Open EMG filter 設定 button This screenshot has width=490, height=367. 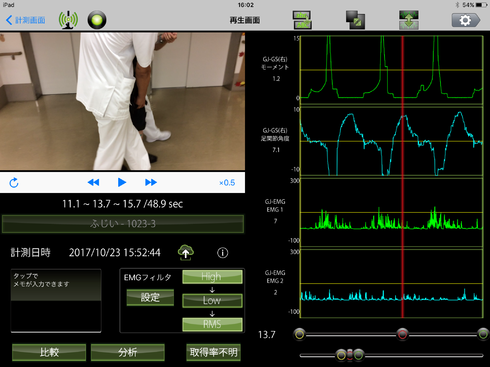coord(150,297)
